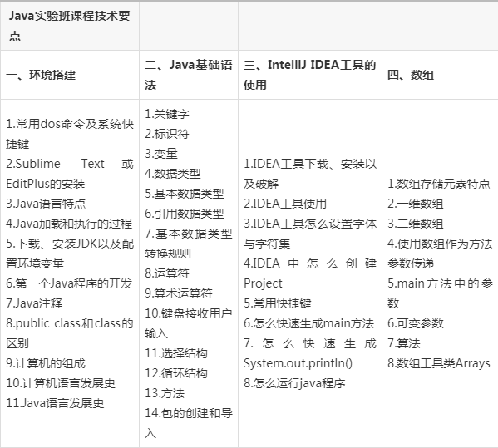Click '6.怎么快速生成main方法'
498x448 pixels.
click(308, 323)
